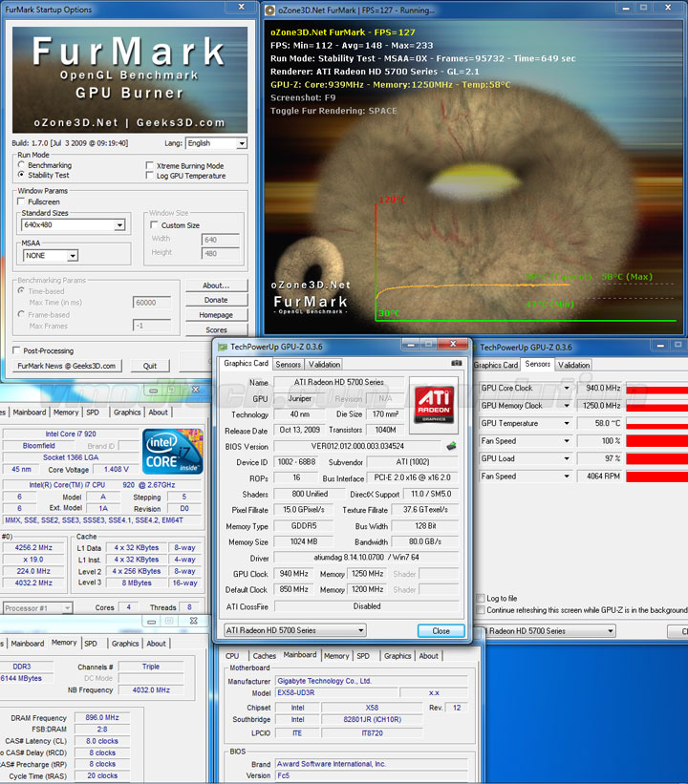Click the Max Frames input field
This screenshot has width=688, height=784.
coord(152,326)
